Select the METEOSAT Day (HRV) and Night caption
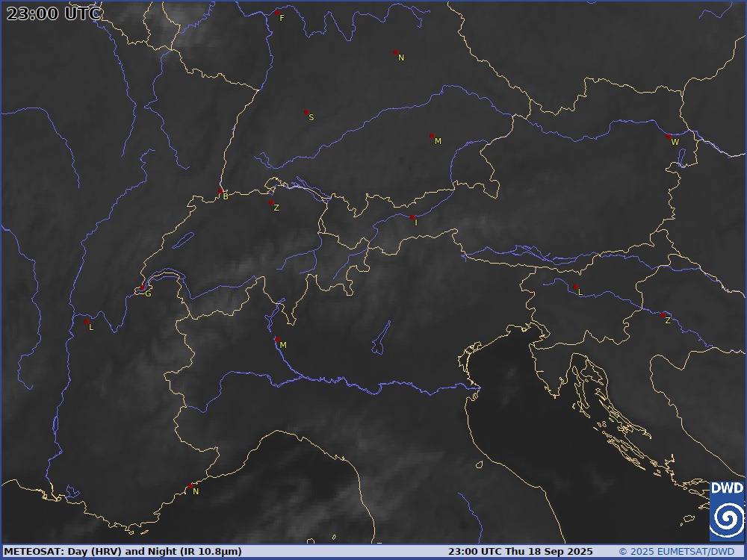 (x=123, y=552)
